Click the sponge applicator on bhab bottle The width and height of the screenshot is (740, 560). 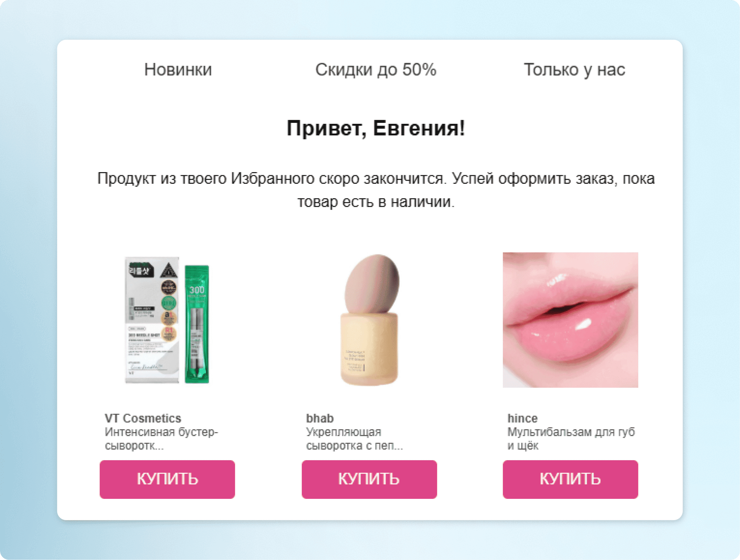coord(372,284)
